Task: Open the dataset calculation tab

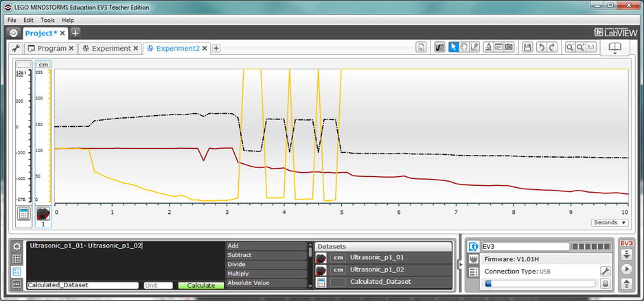Action: point(16,272)
